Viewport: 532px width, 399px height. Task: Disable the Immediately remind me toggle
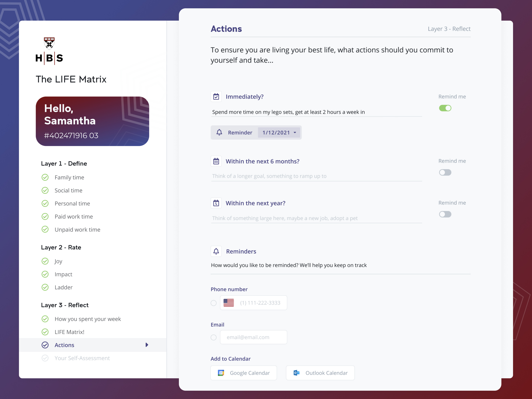(x=445, y=108)
